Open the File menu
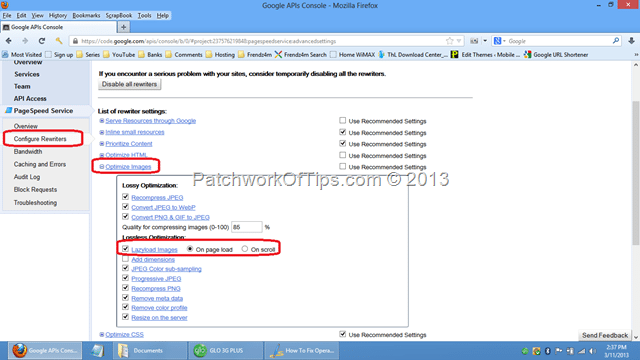The width and height of the screenshot is (640, 360). [7, 16]
